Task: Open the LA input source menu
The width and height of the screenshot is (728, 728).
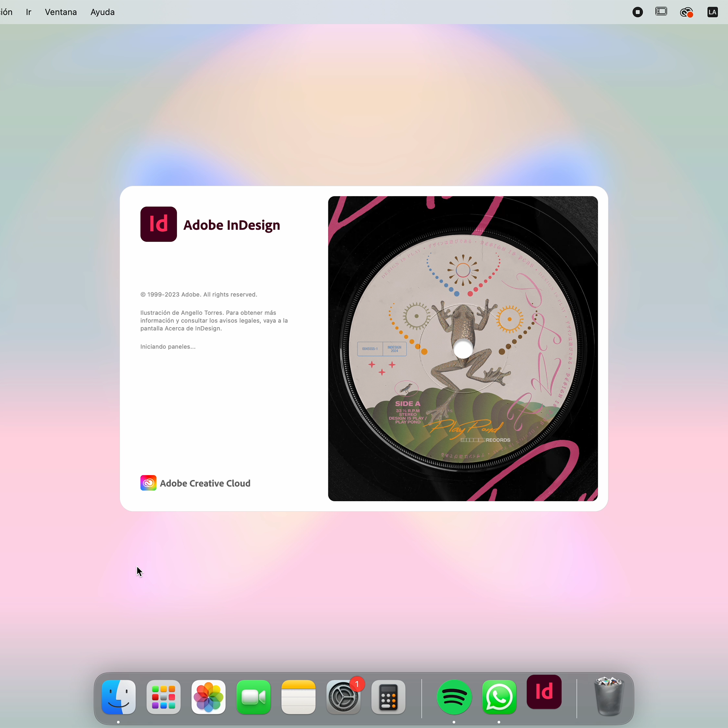Action: pyautogui.click(x=712, y=12)
